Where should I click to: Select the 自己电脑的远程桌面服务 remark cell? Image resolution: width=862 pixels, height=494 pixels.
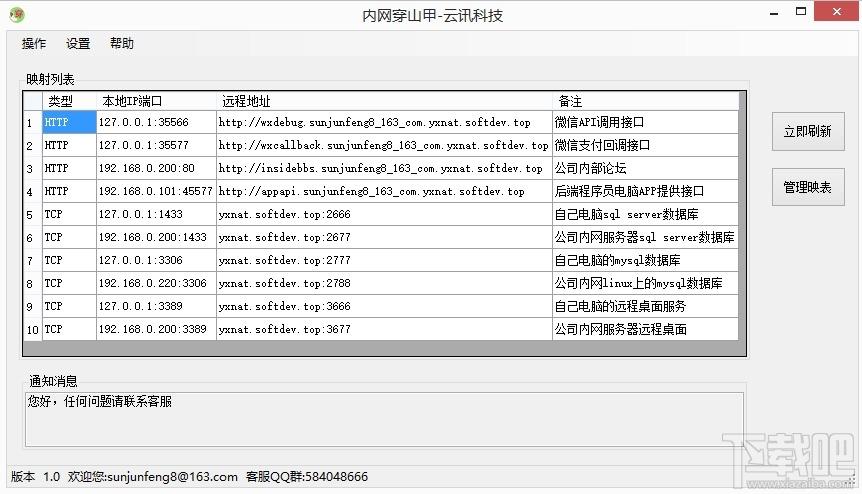(x=645, y=306)
